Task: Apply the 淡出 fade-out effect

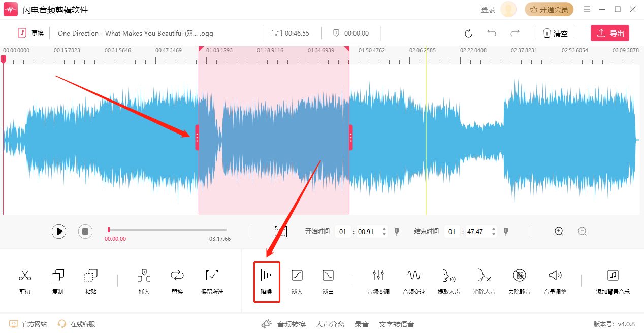Action: pos(328,281)
